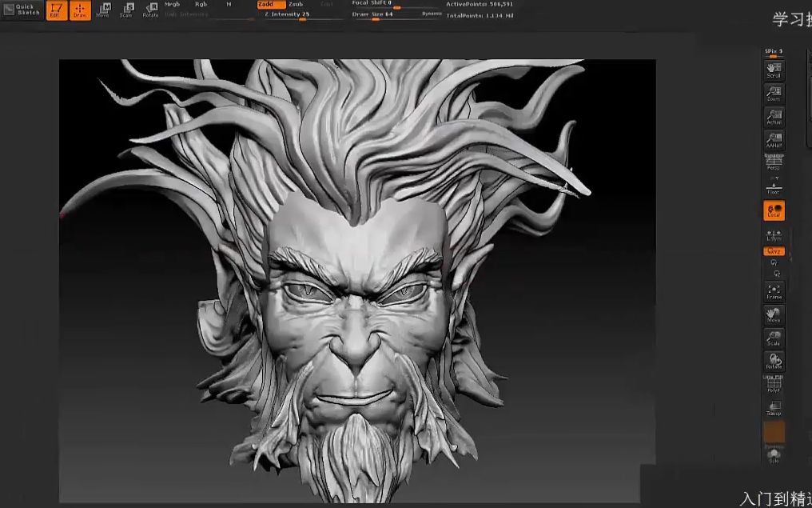Enable Zsub sculpting mode

[296, 4]
